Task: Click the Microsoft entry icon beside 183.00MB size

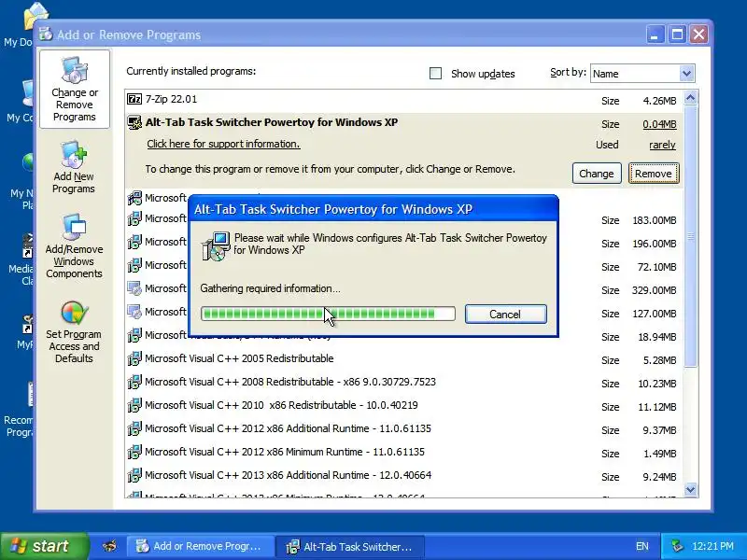Action: click(x=134, y=218)
